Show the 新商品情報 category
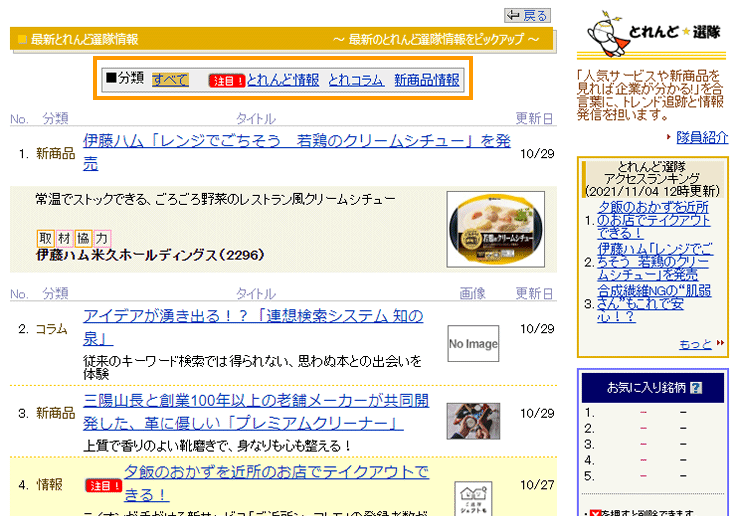740x516 pixels. pos(427,80)
